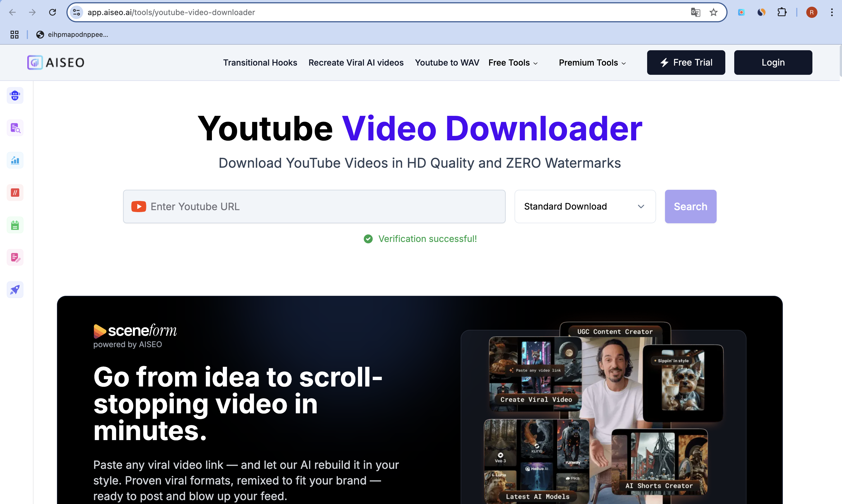
Task: Open Google Translate page icon
Action: click(695, 12)
